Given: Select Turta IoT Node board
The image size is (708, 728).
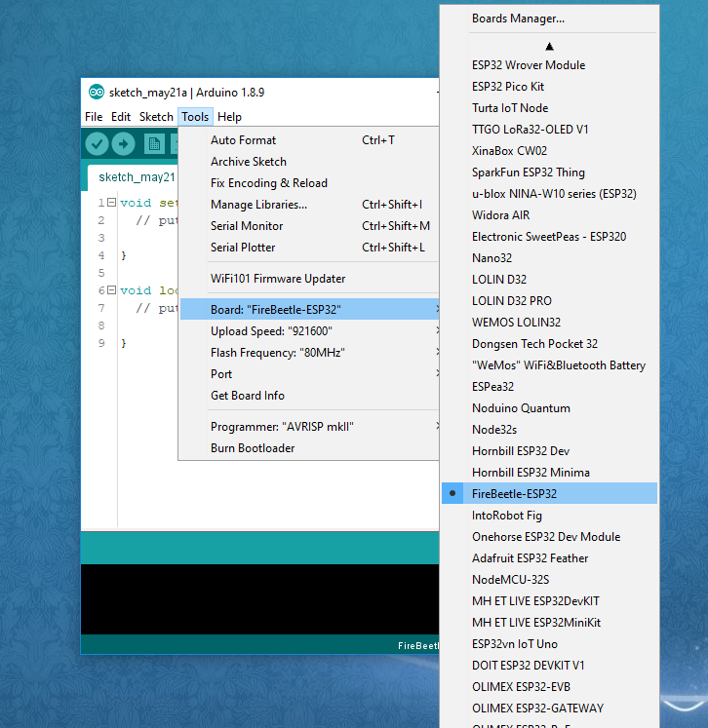Looking at the screenshot, I should point(550,108).
